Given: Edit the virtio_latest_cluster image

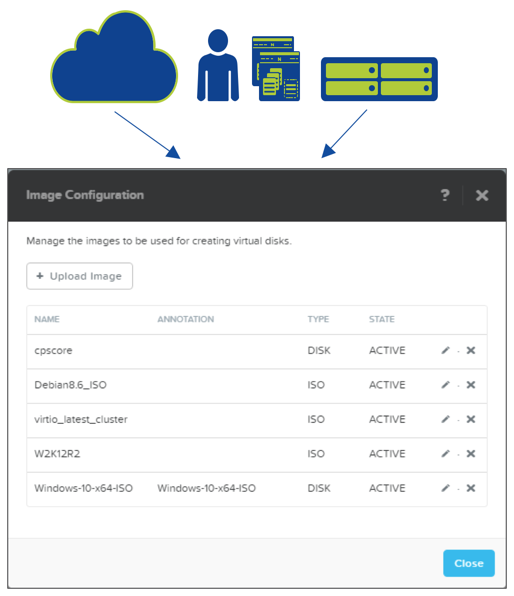Looking at the screenshot, I should [445, 419].
